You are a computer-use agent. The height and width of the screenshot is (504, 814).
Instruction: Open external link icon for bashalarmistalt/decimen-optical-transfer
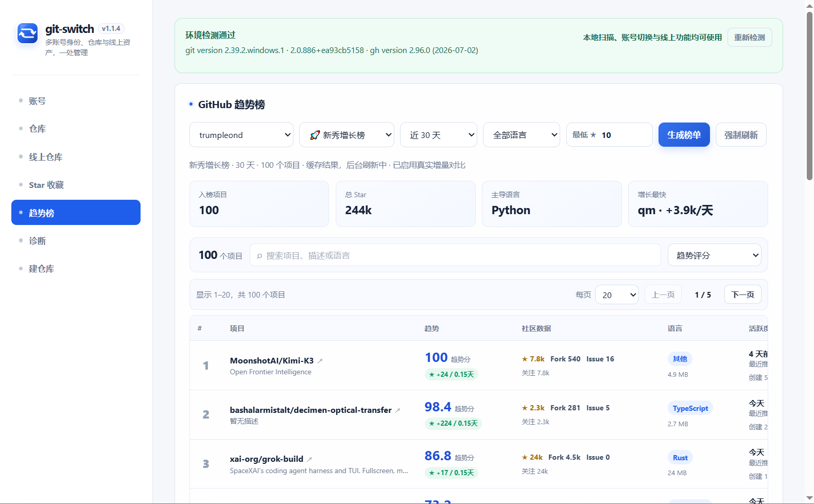[x=397, y=410]
